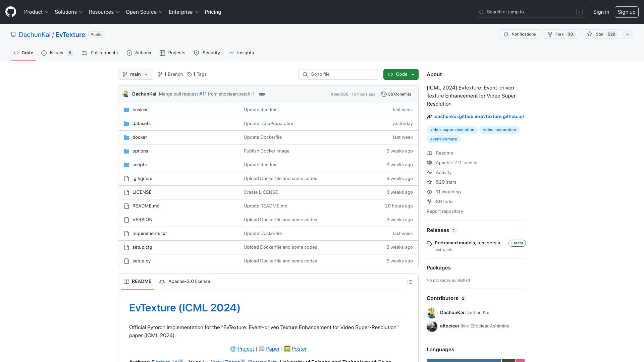Open the Insights tab
The height and width of the screenshot is (362, 644).
pyautogui.click(x=241, y=53)
